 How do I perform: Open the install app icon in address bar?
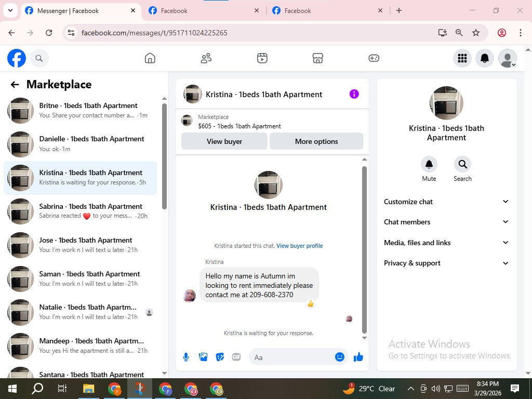tap(442, 33)
